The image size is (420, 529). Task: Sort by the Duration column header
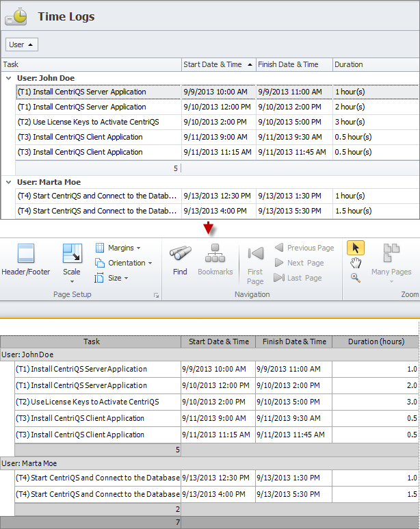pos(376,64)
